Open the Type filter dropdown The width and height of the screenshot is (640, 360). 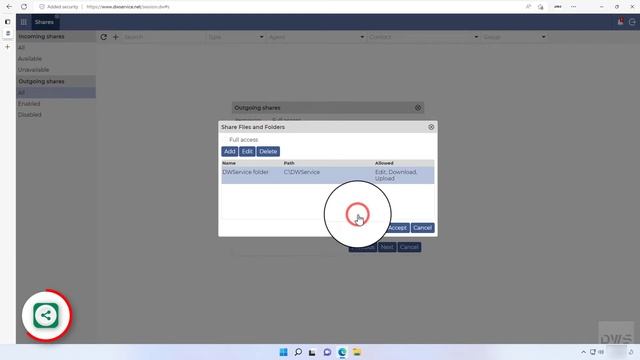(x=236, y=37)
